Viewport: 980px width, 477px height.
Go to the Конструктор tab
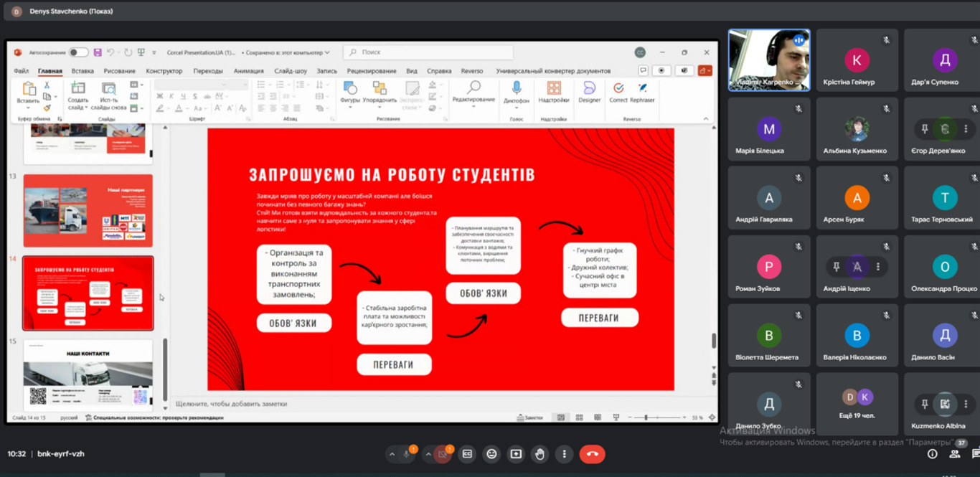[x=164, y=71]
